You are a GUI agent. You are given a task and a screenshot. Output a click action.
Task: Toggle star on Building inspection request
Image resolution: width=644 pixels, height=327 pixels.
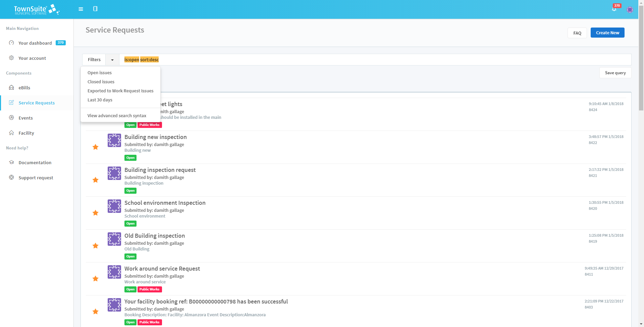[x=96, y=180]
